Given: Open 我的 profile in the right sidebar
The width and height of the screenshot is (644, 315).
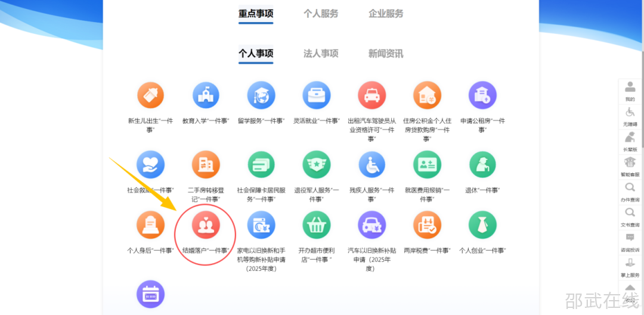Looking at the screenshot, I should tap(630, 89).
